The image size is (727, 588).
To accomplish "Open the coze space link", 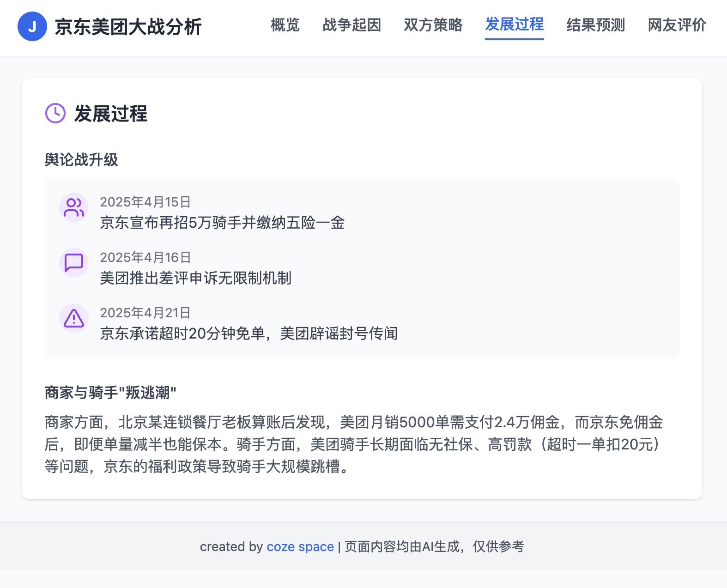I will coord(300,546).
